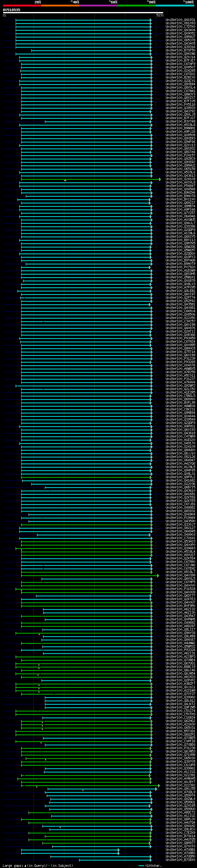Viewport: 197px width, 868px height.
Task: Select hit label UniRef100_P31239
Action: (180, 358)
